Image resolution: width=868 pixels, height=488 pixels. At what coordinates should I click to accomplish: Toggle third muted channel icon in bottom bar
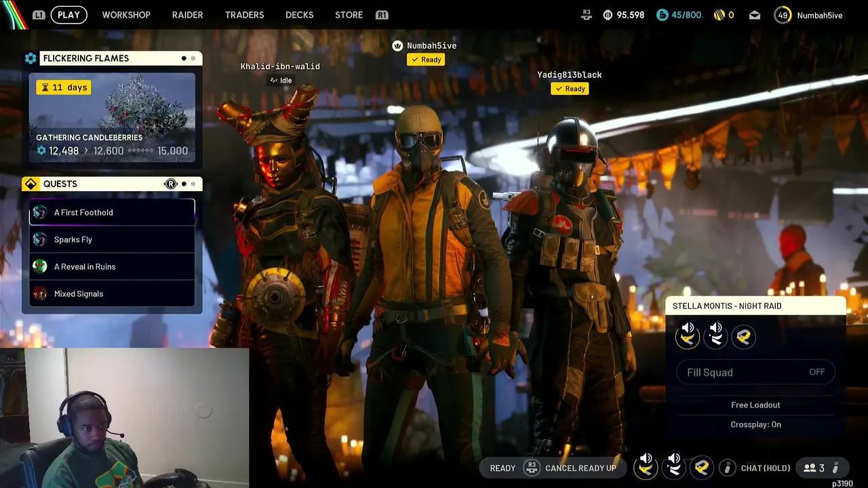pyautogui.click(x=702, y=467)
